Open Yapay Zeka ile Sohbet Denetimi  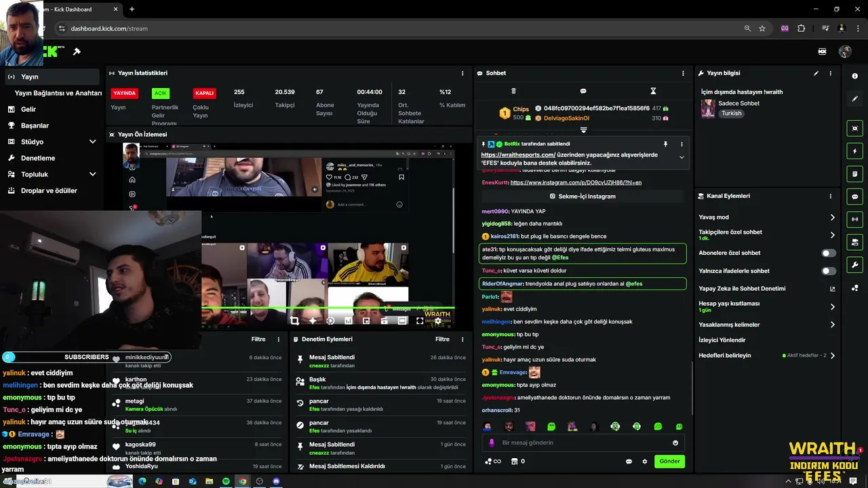coord(766,289)
